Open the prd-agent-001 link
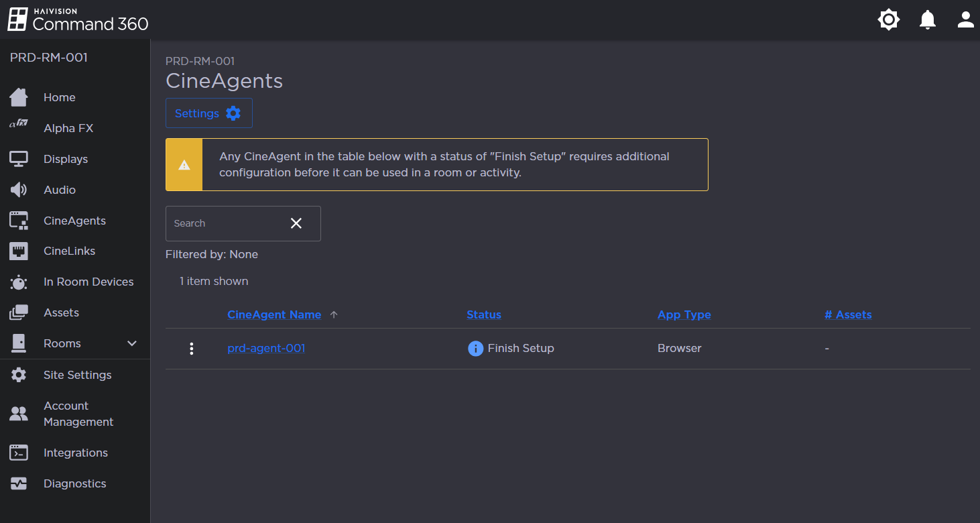This screenshot has width=980, height=523. click(x=266, y=348)
